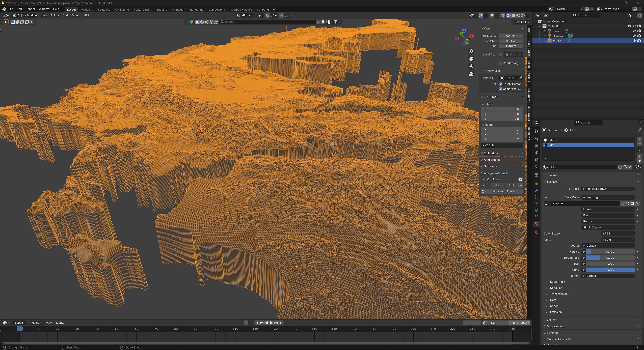Toggle camera view gizmo icon
The width and height of the screenshot is (644, 350).
point(471,66)
